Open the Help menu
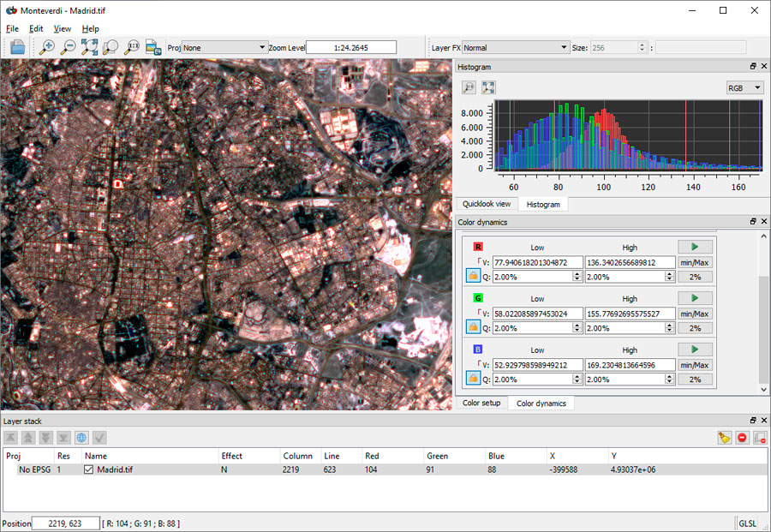 91,29
